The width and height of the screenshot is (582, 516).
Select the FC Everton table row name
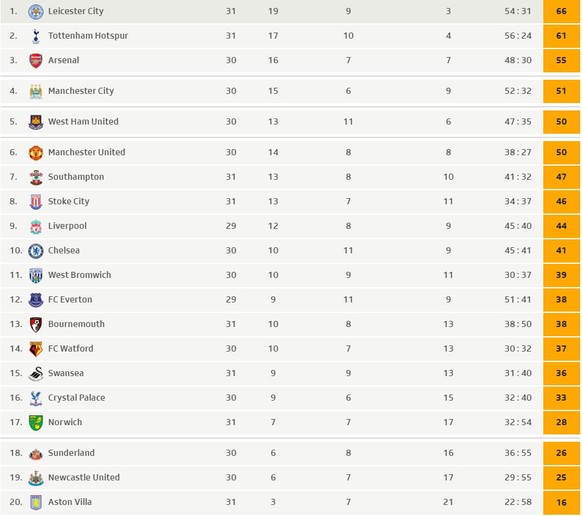pyautogui.click(x=70, y=300)
